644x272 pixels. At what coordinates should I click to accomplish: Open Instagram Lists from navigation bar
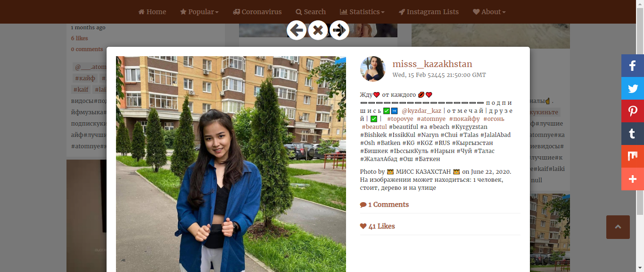point(429,12)
